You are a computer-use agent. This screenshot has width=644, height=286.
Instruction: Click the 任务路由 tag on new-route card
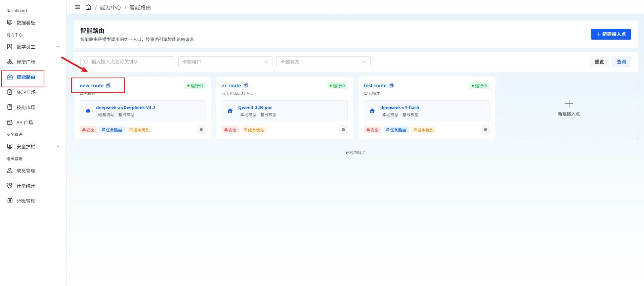click(112, 130)
